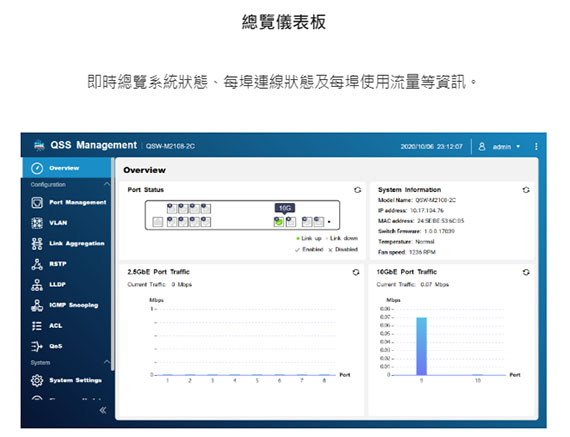Viewport: 570px width, 437px height.
Task: Open the three-dot more options menu
Action: point(536,147)
